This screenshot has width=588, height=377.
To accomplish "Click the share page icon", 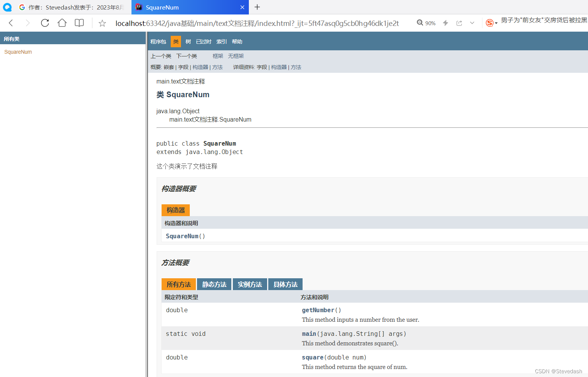I will (459, 23).
